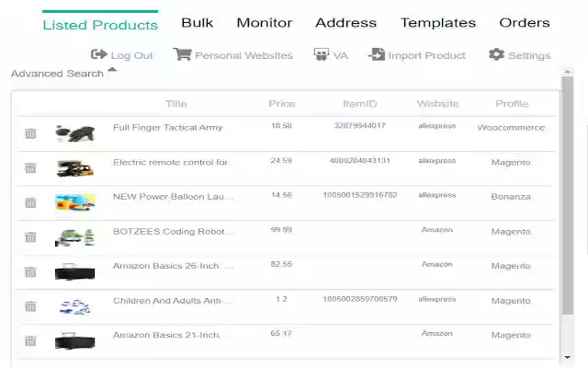Click the Advanced Search label
Viewport: 588px width, 368px height.
point(57,74)
